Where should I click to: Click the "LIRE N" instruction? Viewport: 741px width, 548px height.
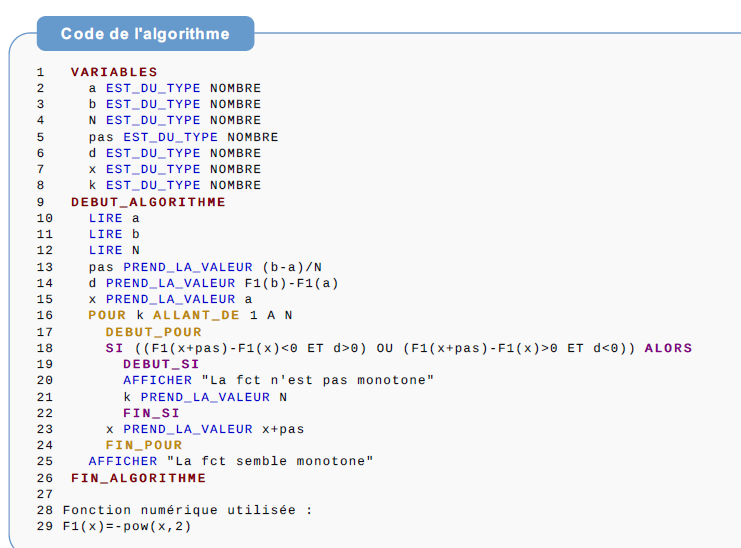click(114, 250)
